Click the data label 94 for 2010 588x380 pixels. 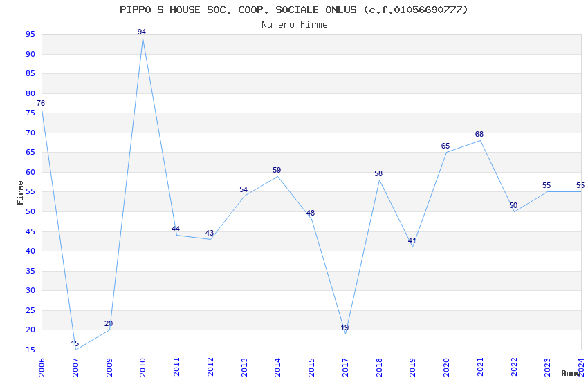pos(142,32)
